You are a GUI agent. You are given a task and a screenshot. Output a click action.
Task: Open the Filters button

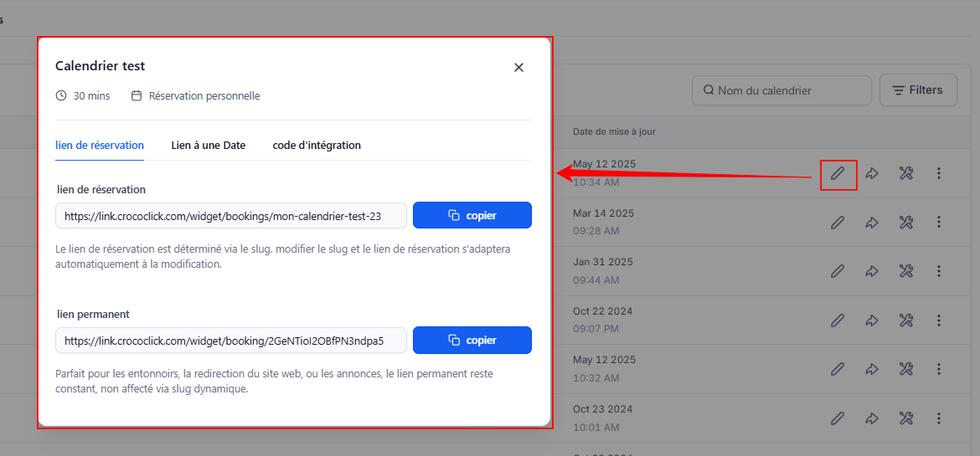[918, 90]
